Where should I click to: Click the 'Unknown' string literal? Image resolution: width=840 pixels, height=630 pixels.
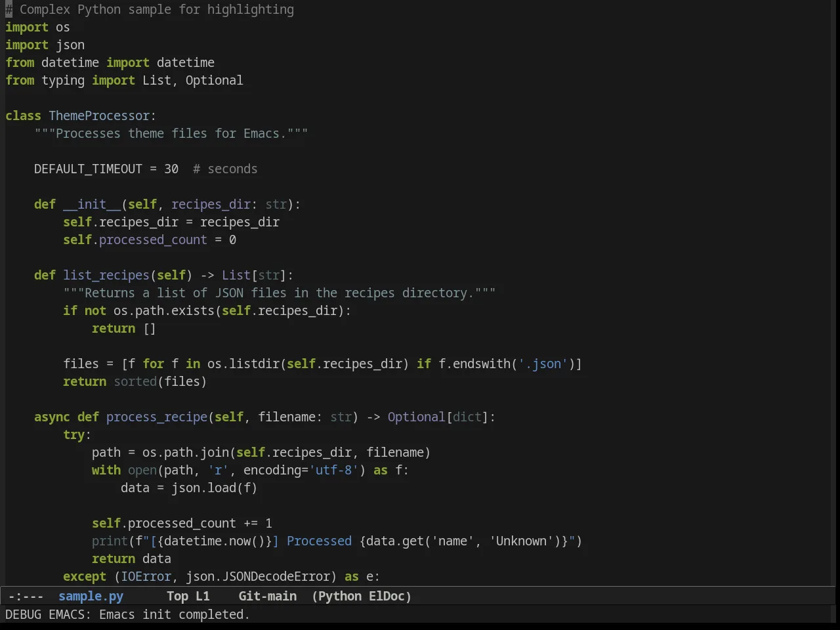point(521,541)
